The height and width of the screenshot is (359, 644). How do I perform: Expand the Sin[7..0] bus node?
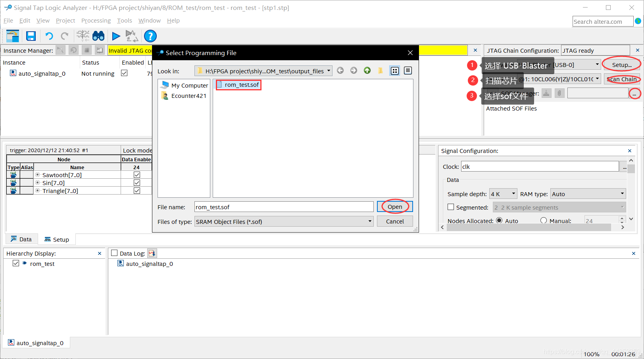click(38, 183)
